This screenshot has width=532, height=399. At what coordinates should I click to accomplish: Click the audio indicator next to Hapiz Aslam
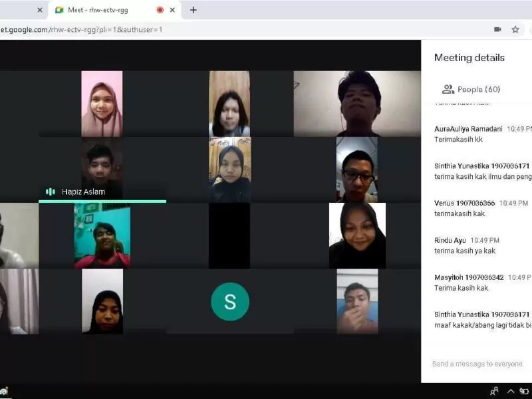pos(51,192)
